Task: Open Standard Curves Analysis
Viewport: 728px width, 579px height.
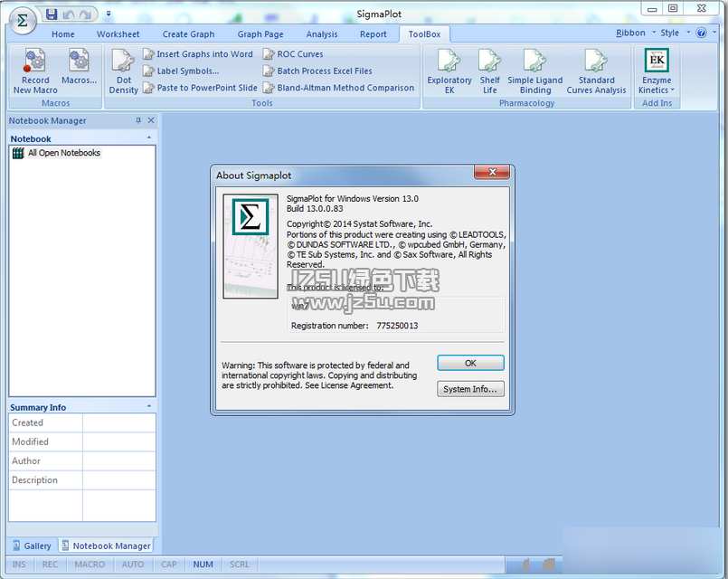Action: click(596, 71)
